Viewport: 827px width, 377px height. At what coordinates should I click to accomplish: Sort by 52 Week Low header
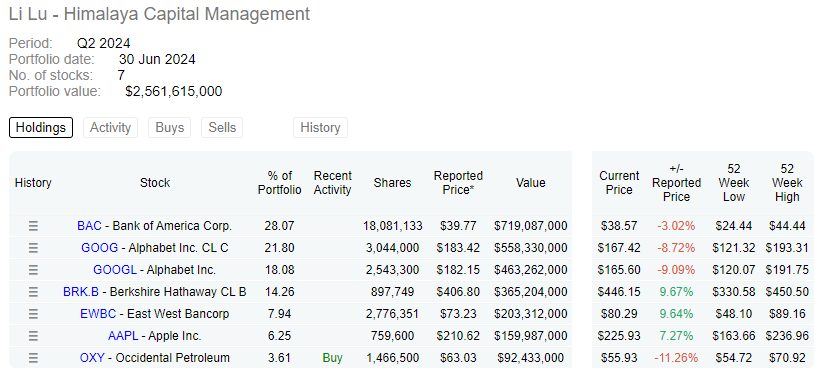[734, 183]
